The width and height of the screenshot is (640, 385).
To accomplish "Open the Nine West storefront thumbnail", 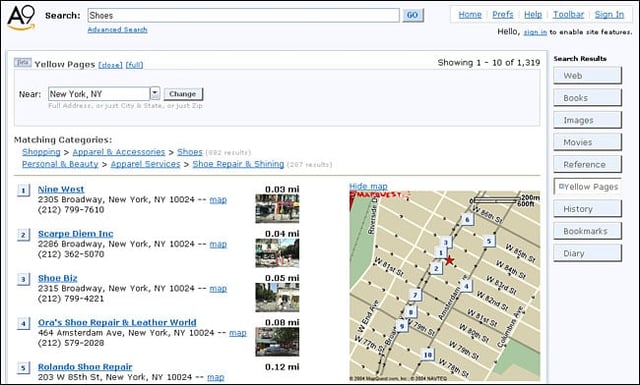I will point(277,209).
